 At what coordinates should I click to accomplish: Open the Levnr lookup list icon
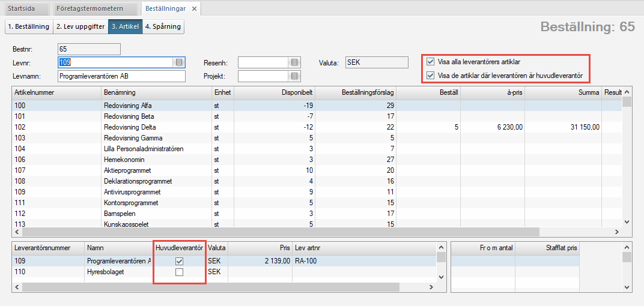click(179, 62)
